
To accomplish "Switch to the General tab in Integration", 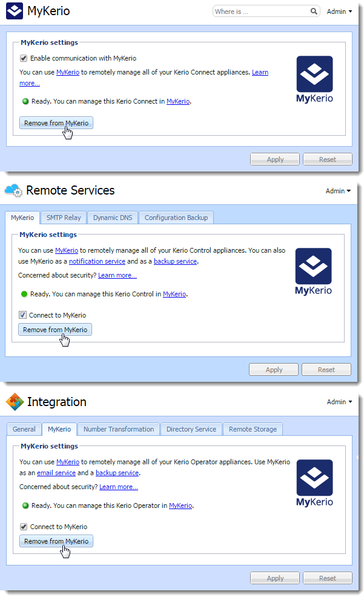I will point(24,429).
